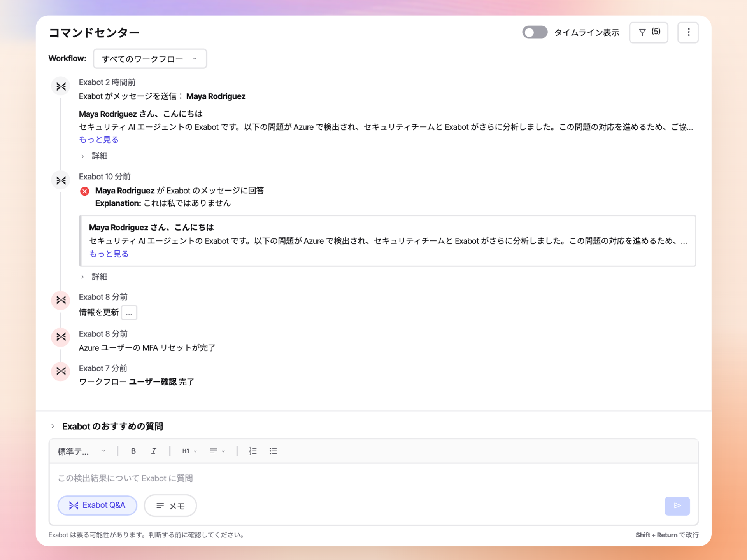Open the three-dot more options menu
747x560 pixels.
688,32
